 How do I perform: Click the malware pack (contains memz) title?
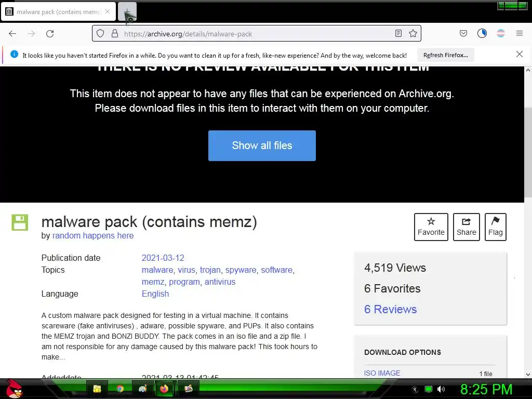click(149, 222)
